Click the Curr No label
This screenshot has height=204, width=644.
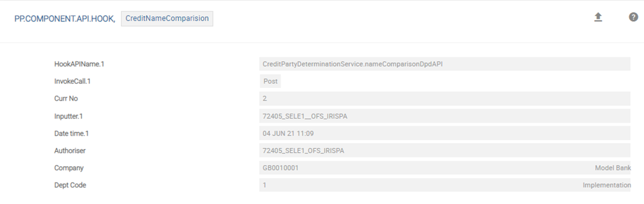tap(66, 99)
